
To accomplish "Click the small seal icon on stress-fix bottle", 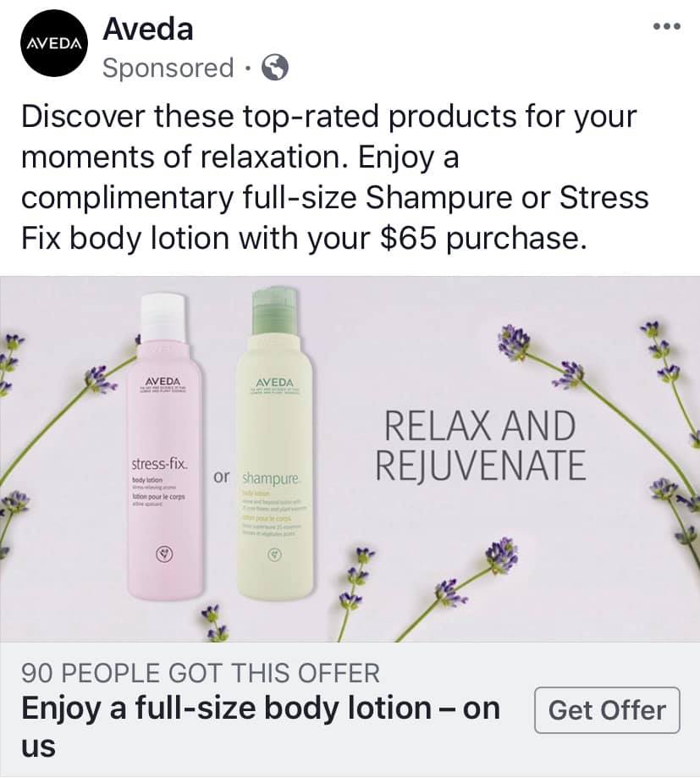I will click(164, 553).
